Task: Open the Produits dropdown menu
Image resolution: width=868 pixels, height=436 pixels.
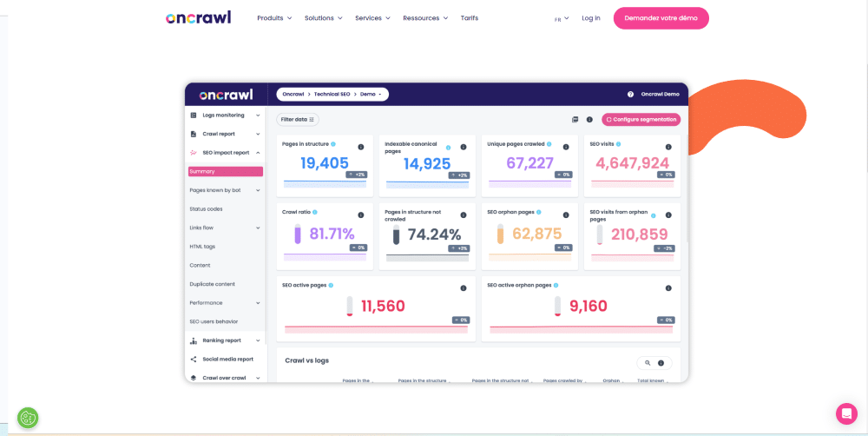Action: pyautogui.click(x=274, y=17)
